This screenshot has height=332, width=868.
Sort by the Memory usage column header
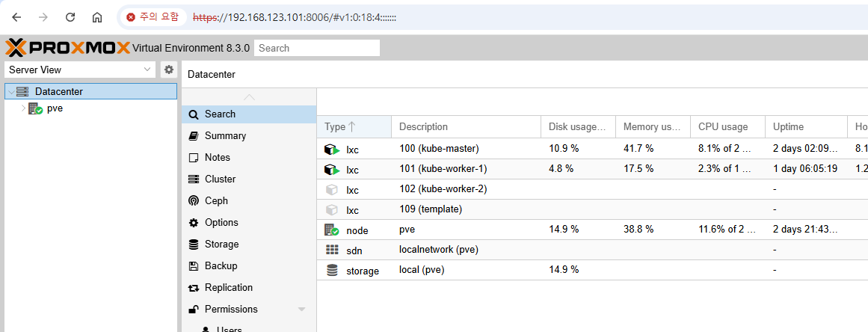[x=653, y=126]
